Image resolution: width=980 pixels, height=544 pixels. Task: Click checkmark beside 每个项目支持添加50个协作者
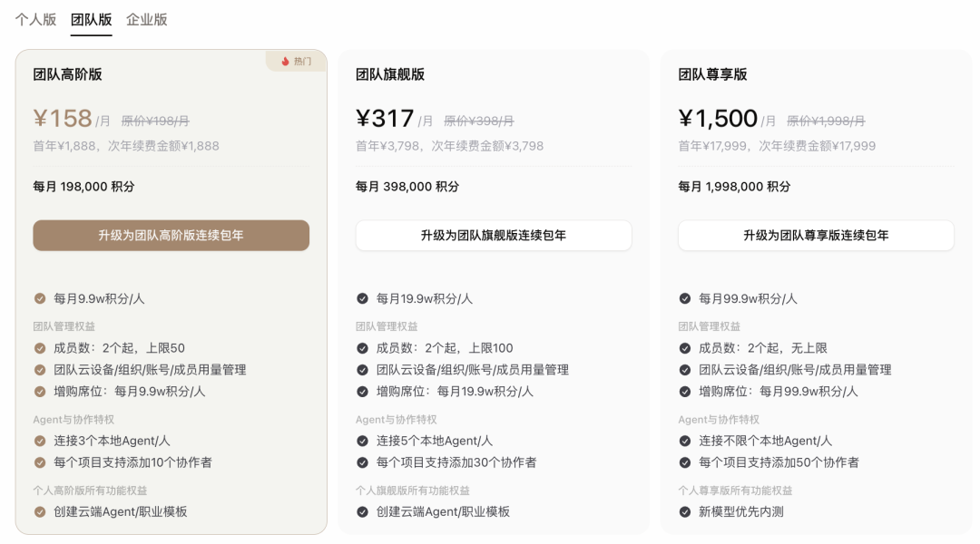pyautogui.click(x=685, y=462)
